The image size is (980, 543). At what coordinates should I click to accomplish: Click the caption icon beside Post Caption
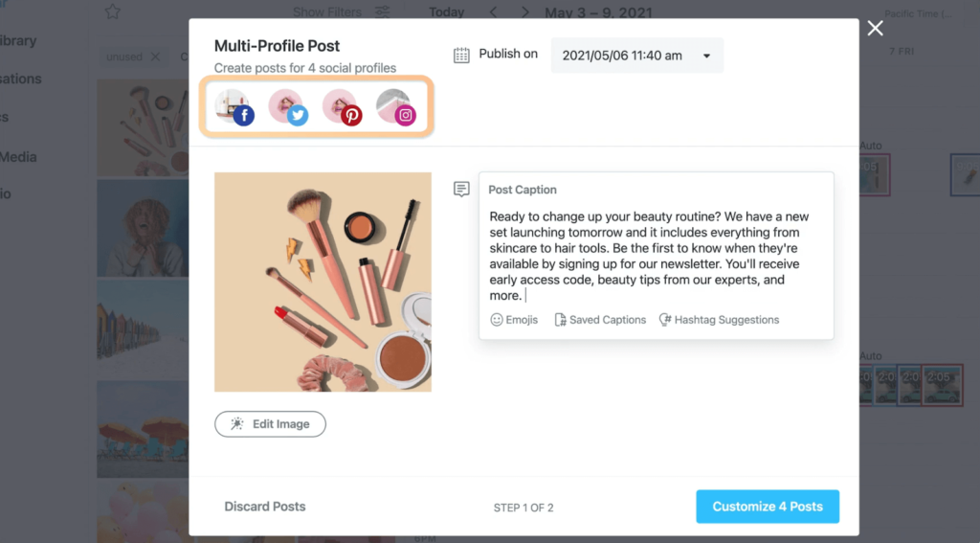point(461,189)
